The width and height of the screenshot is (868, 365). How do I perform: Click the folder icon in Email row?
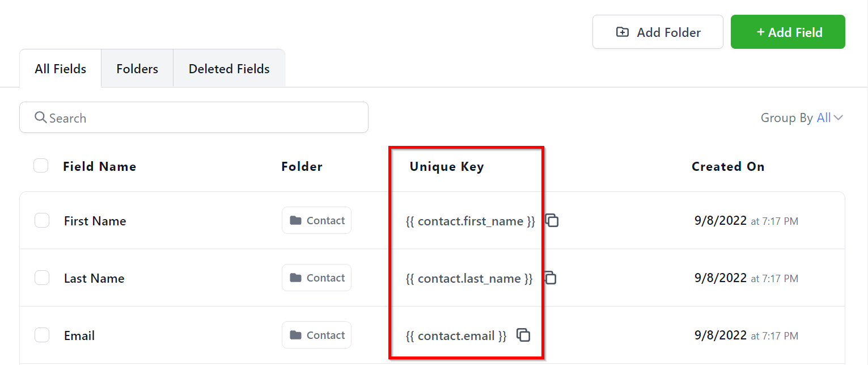tap(295, 335)
